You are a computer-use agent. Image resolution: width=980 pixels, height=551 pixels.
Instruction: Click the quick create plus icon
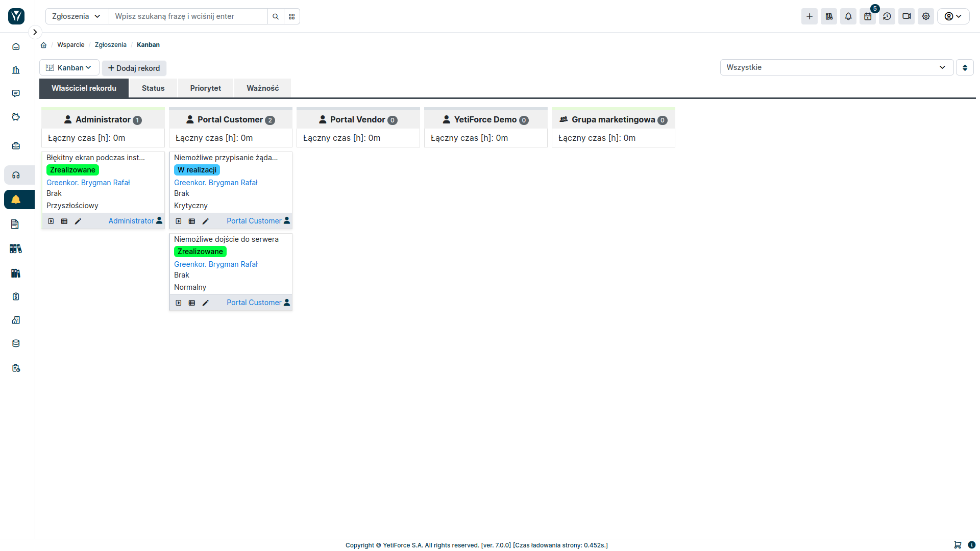[810, 16]
